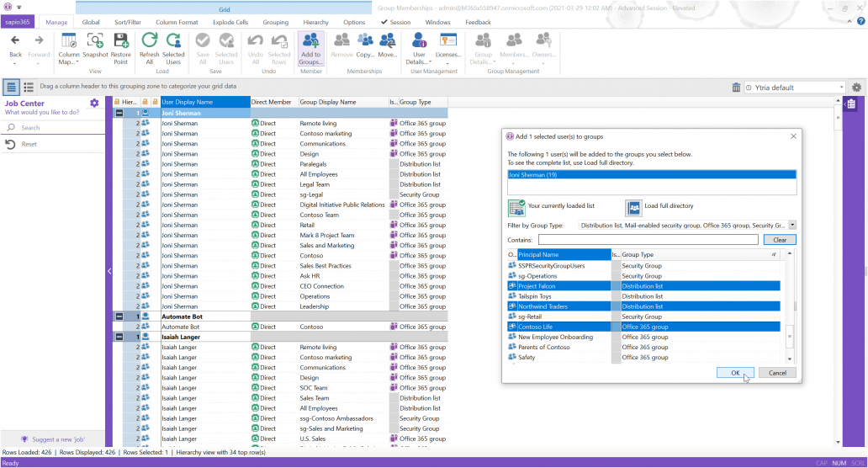Open the Explode Cells tab

[x=230, y=22]
